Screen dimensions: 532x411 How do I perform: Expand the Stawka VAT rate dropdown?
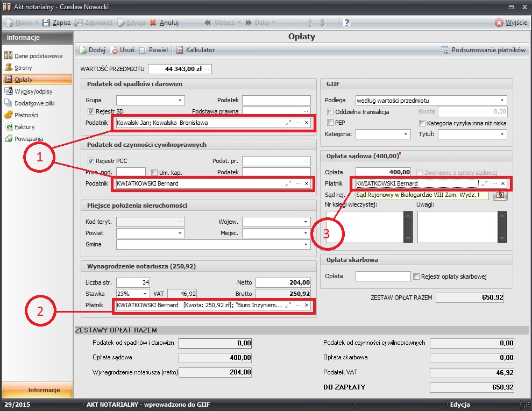[x=145, y=294]
